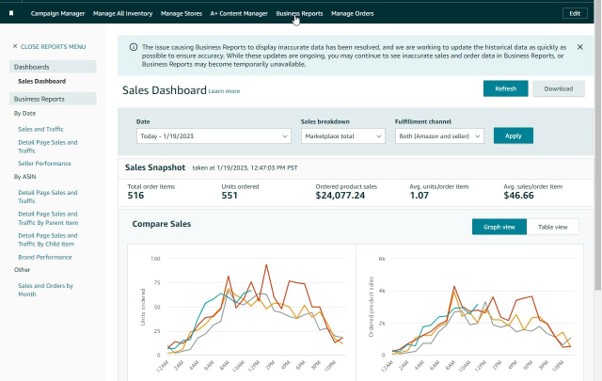Click the Other sidebar label
This screenshot has height=381, width=602.
point(22,270)
